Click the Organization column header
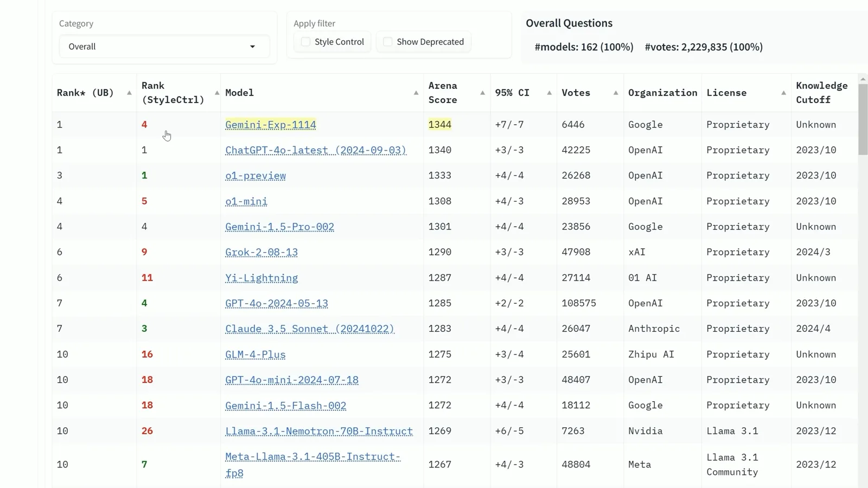 [662, 93]
